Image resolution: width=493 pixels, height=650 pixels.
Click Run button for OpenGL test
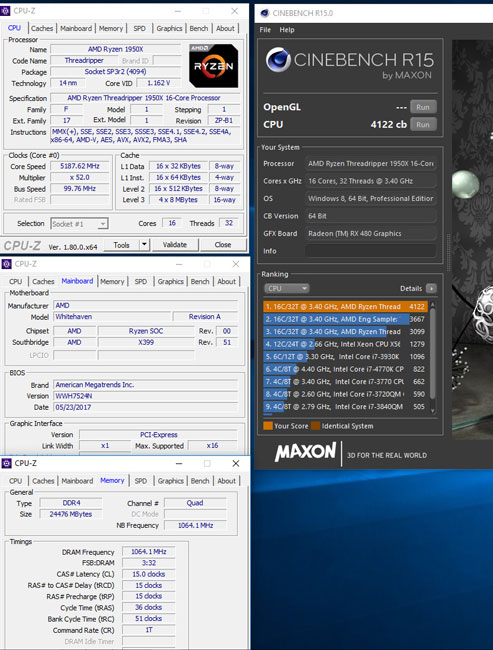(x=423, y=107)
